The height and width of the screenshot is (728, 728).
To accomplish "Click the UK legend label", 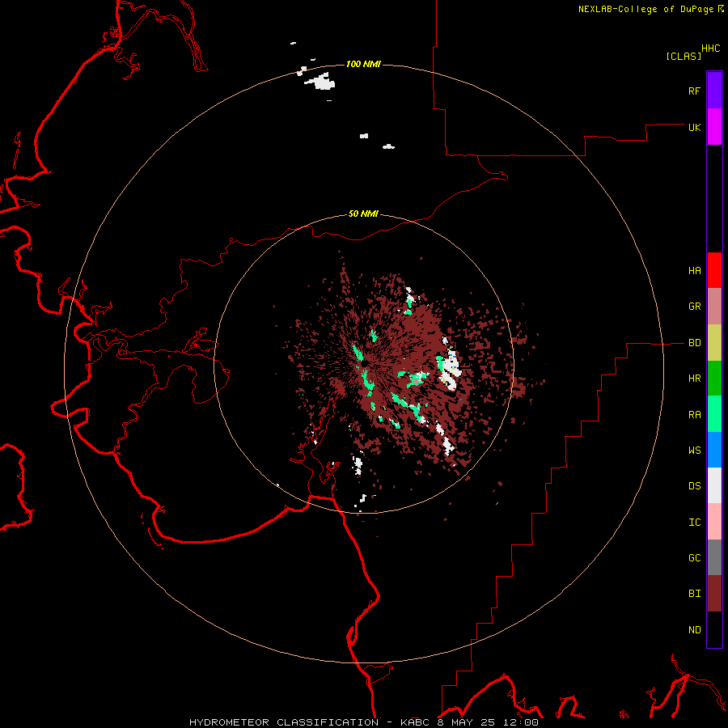I will 694,128.
